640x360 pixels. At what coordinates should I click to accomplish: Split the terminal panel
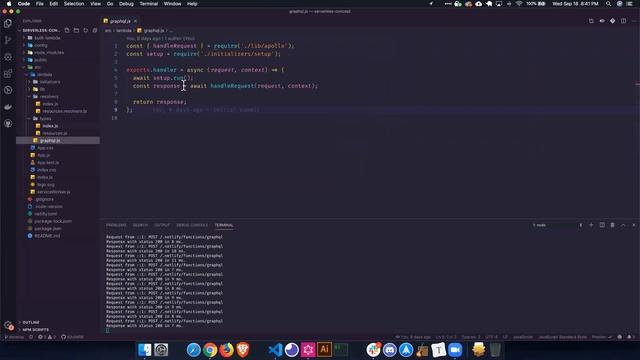pos(602,225)
